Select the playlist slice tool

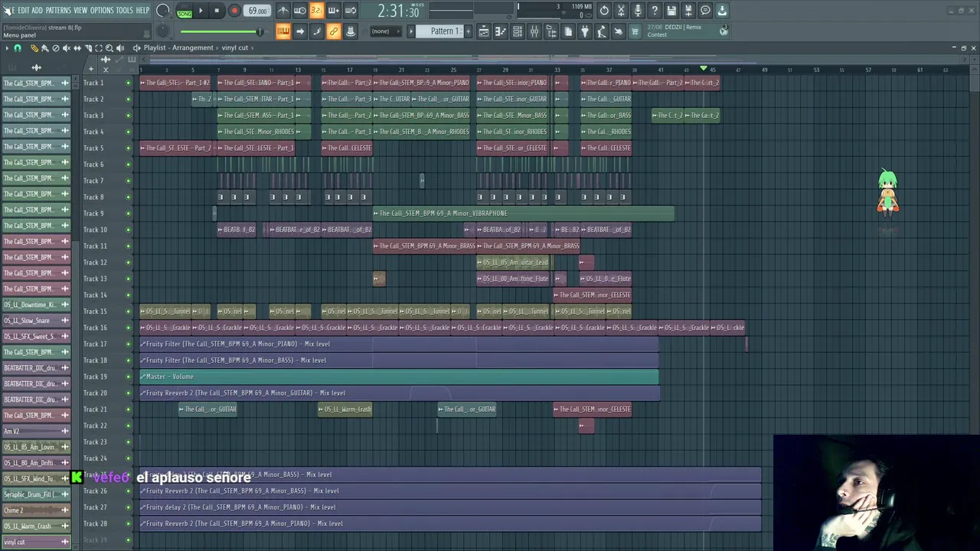88,48
